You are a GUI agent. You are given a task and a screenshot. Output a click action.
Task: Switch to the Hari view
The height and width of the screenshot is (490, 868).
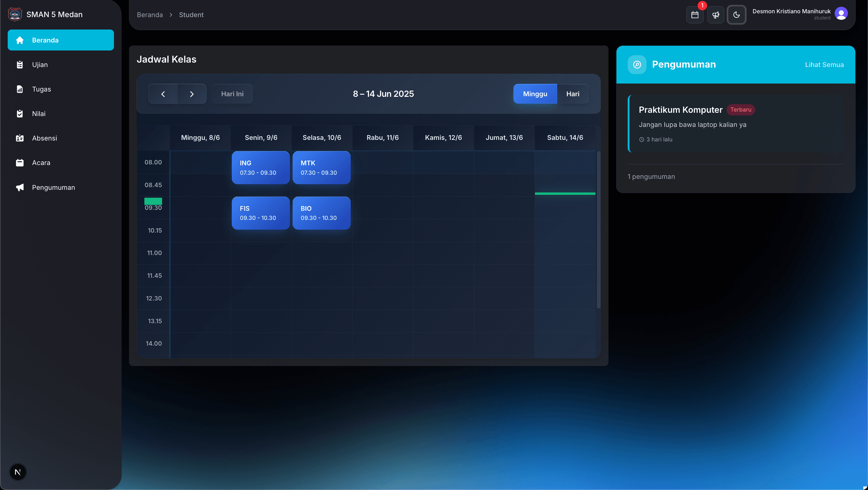(x=573, y=94)
